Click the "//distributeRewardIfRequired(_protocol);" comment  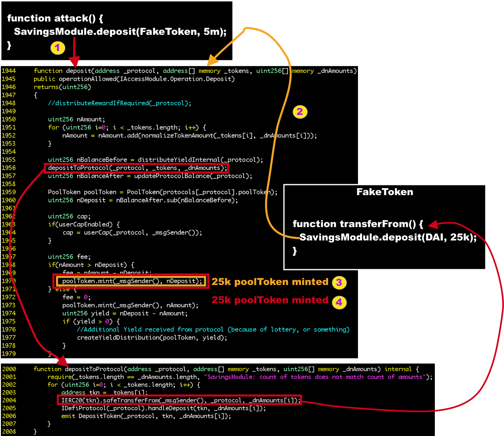[x=120, y=103]
